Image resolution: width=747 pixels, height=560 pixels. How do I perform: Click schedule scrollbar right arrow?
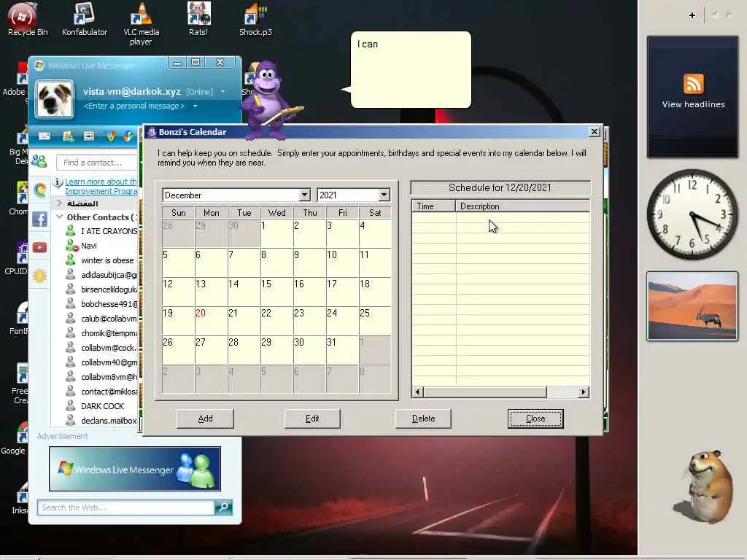(x=584, y=392)
